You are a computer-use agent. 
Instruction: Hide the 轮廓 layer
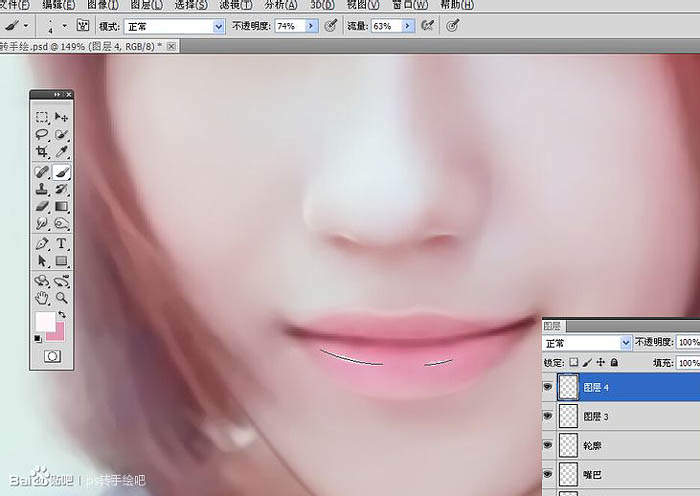[x=550, y=443]
